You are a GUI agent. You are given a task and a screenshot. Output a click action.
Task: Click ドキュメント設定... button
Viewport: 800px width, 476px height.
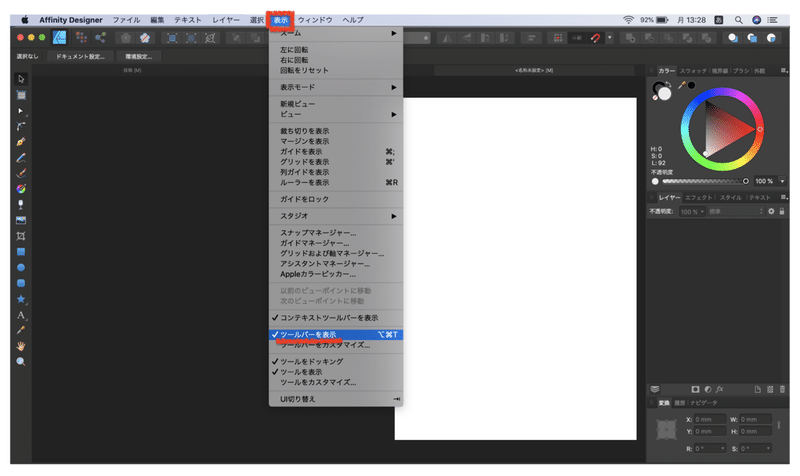(x=80, y=57)
